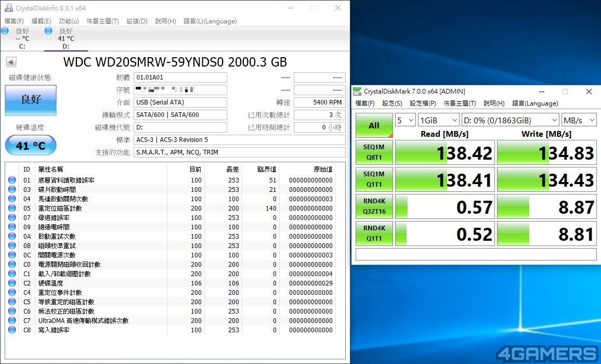601x364 pixels.
Task: Open 檔案(F) menu in CrystalDiskMark
Action: pyautogui.click(x=365, y=103)
